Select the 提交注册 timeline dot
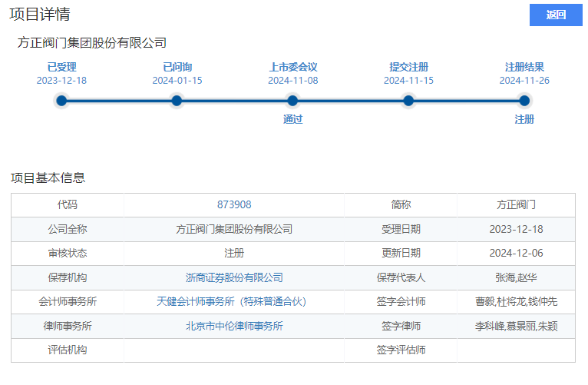The width and height of the screenshot is (588, 385). (408, 101)
